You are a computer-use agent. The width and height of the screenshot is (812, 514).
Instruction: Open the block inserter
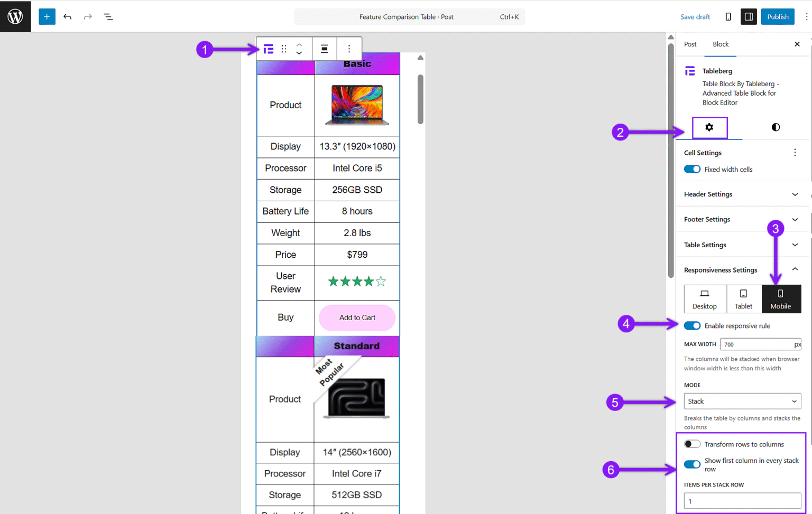coord(47,16)
